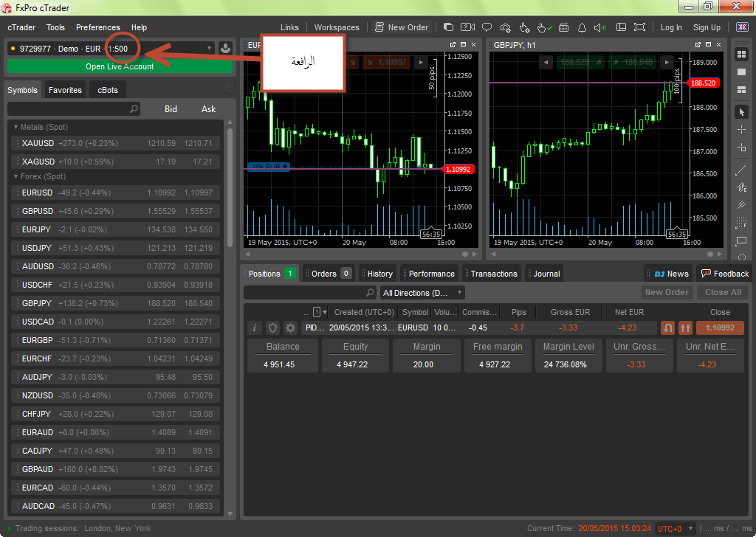Collapse the Forex (Spot) group
Image resolution: width=756 pixels, height=537 pixels.
click(16, 177)
